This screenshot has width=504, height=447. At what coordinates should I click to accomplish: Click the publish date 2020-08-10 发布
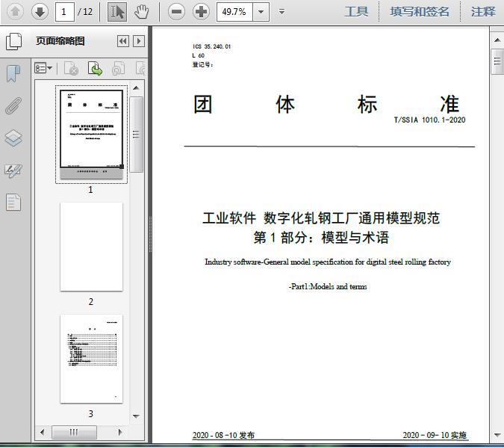click(x=223, y=435)
